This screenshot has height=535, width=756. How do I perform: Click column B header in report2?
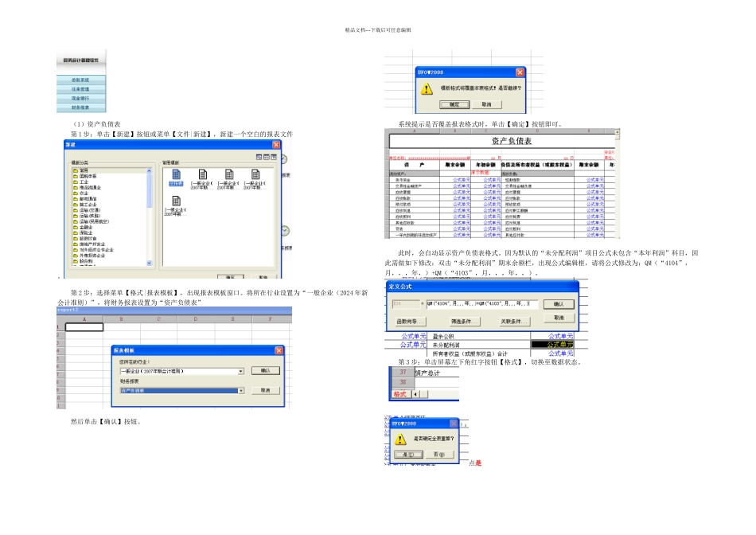coord(122,319)
